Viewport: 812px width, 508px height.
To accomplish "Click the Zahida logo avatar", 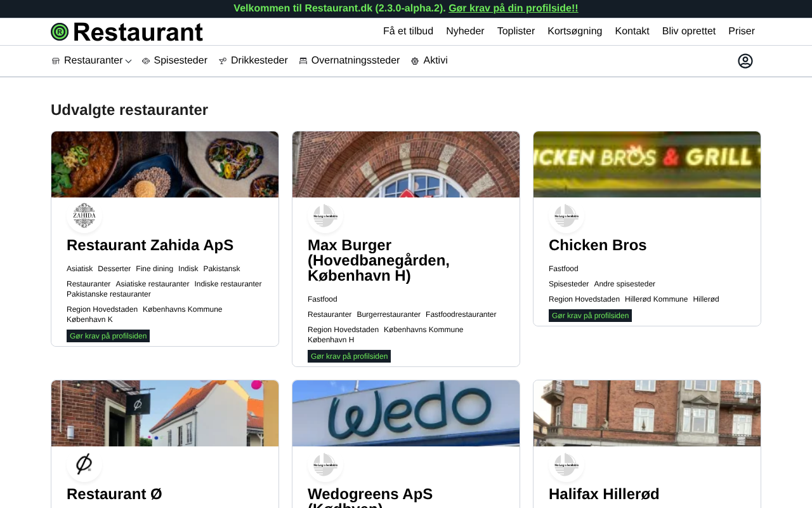I will [84, 215].
